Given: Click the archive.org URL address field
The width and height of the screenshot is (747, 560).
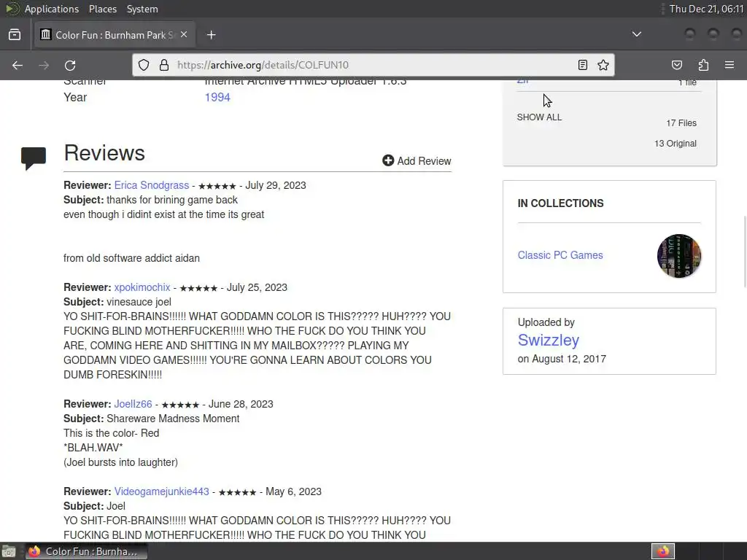Looking at the screenshot, I should tap(371, 65).
